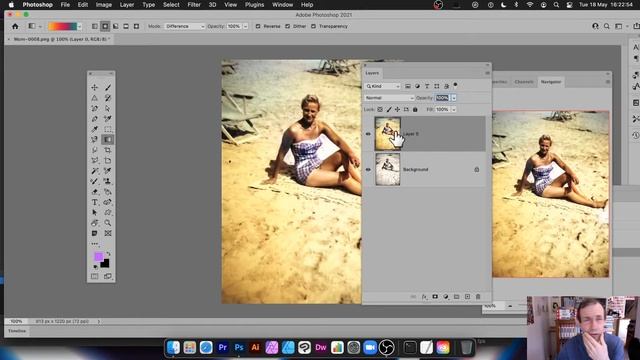Toggle the layer filtering on/off dot
Screen dimensions: 640x360
pos(455,85)
